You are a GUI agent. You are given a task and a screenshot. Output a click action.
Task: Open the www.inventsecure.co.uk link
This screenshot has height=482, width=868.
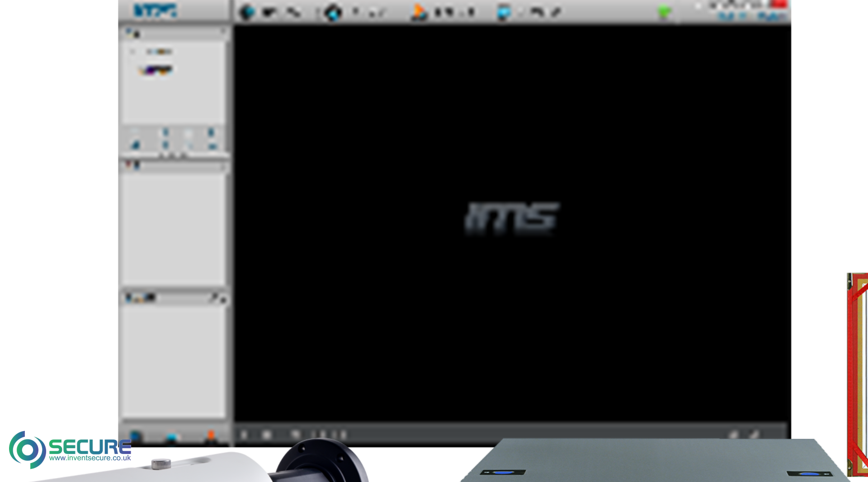(x=90, y=458)
